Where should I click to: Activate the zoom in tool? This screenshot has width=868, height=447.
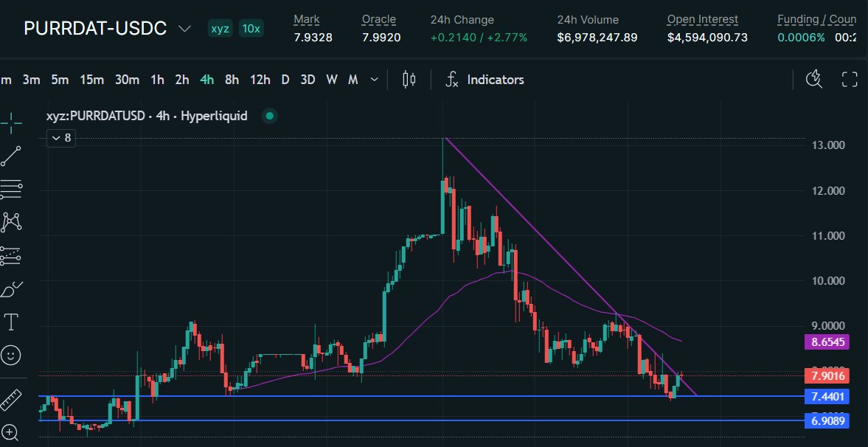point(10,432)
